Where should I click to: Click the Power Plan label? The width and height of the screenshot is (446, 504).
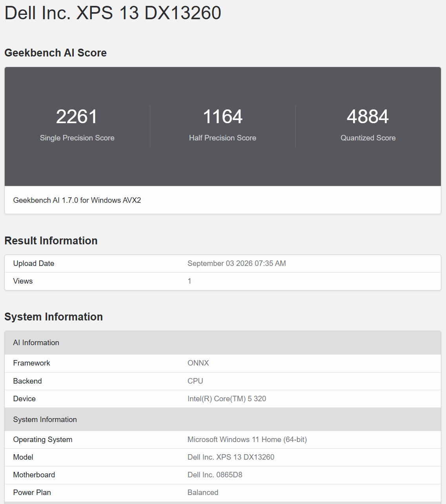[x=32, y=493]
